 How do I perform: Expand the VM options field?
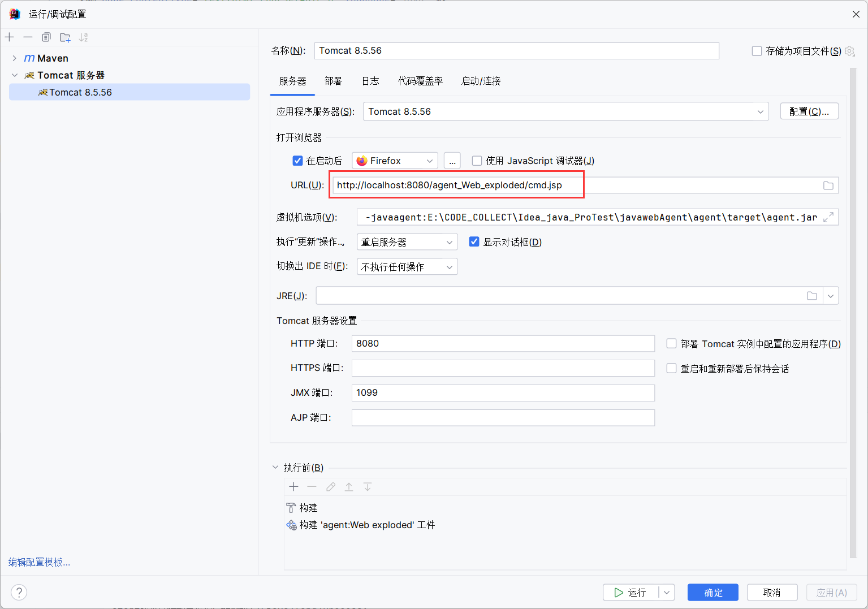click(x=828, y=217)
